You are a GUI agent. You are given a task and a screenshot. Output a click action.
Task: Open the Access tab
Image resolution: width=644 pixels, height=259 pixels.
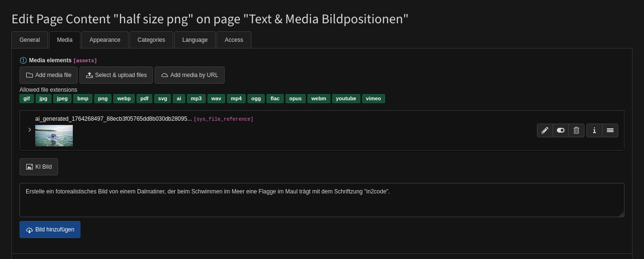click(x=234, y=40)
